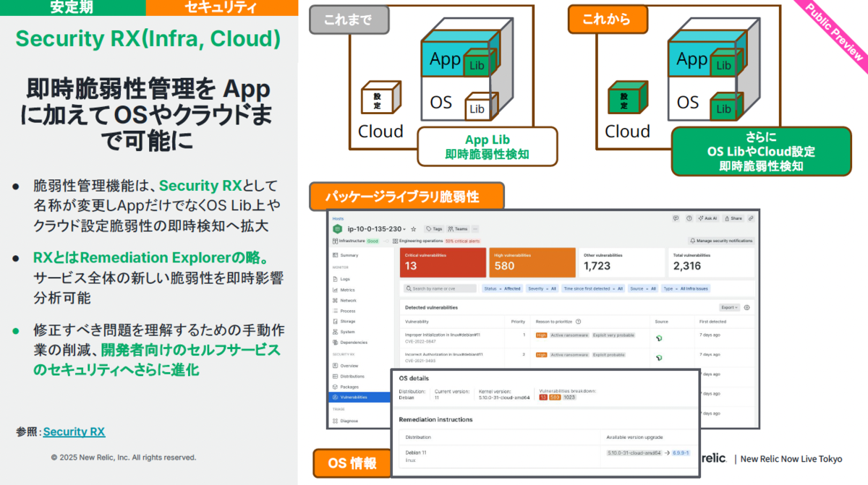
Task: Click the Vulnerability column header
Action: point(417,321)
